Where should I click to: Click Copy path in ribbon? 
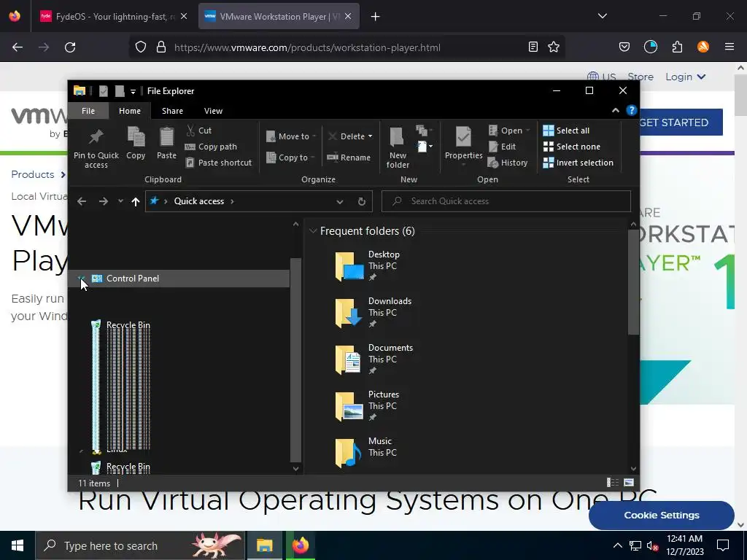click(211, 147)
